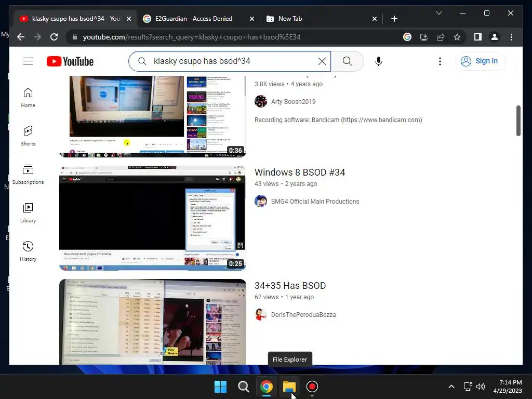Open Home in the YouTube sidebar
Screen dimensions: 532x399
coord(28,98)
